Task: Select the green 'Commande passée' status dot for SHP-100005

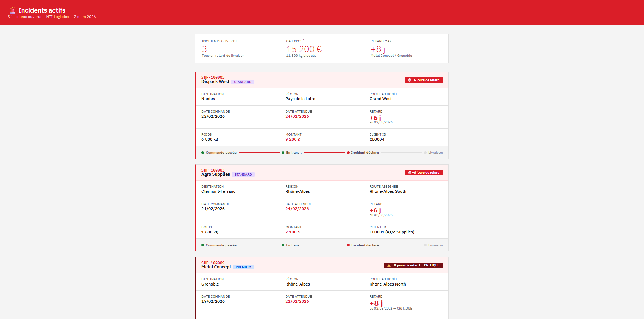Action: [x=203, y=153]
